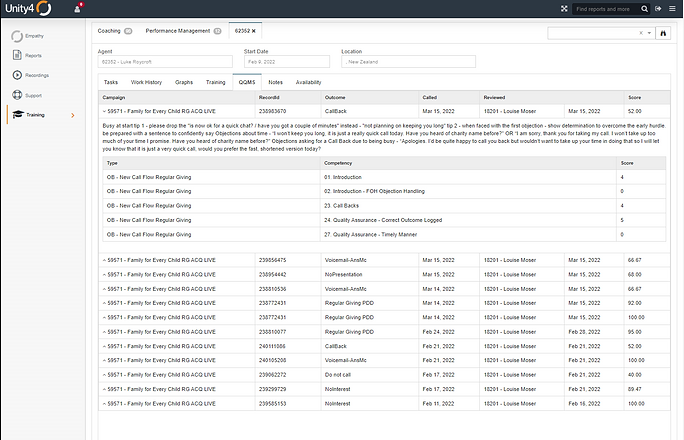Click the Type column header
Viewport: 684px width, 440px height.
click(x=212, y=163)
